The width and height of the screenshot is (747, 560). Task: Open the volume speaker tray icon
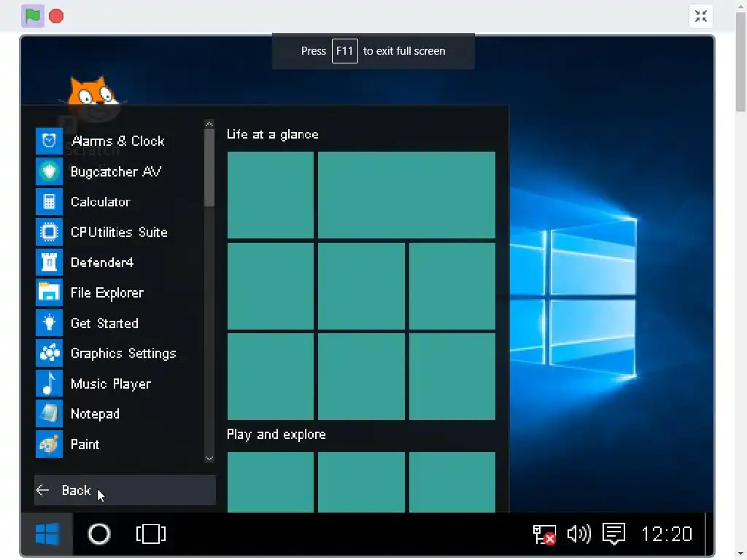click(578, 534)
